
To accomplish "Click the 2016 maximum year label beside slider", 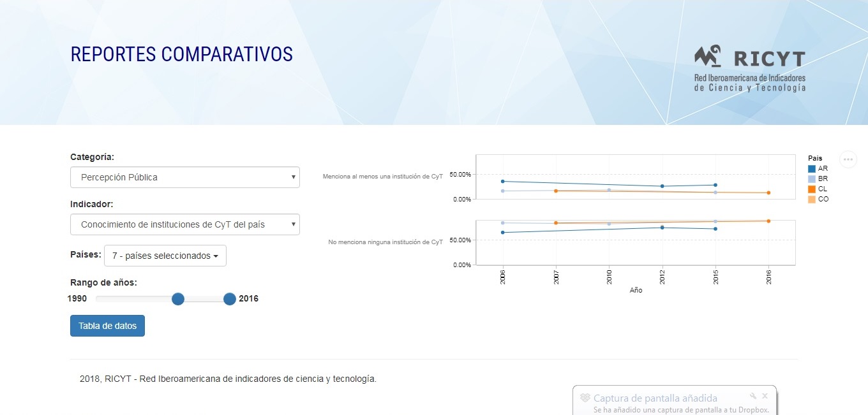I will tap(248, 298).
